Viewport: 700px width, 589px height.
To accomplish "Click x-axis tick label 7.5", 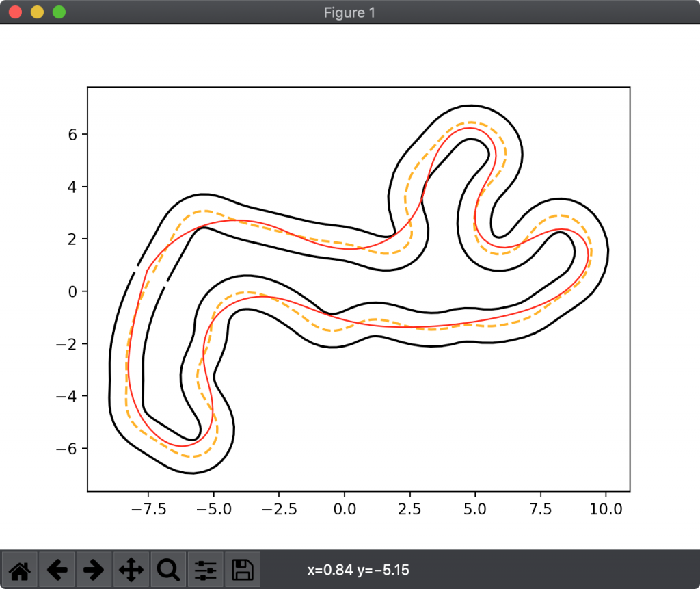I will click(541, 509).
